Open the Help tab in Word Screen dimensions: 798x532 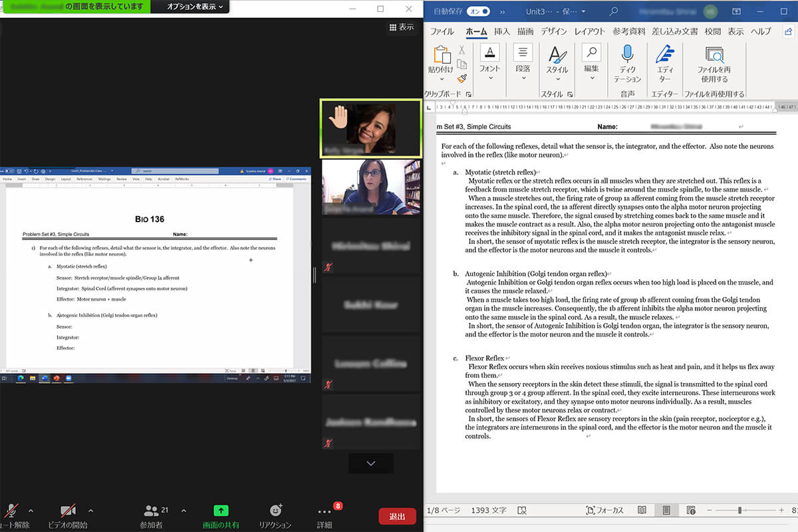pos(761,31)
